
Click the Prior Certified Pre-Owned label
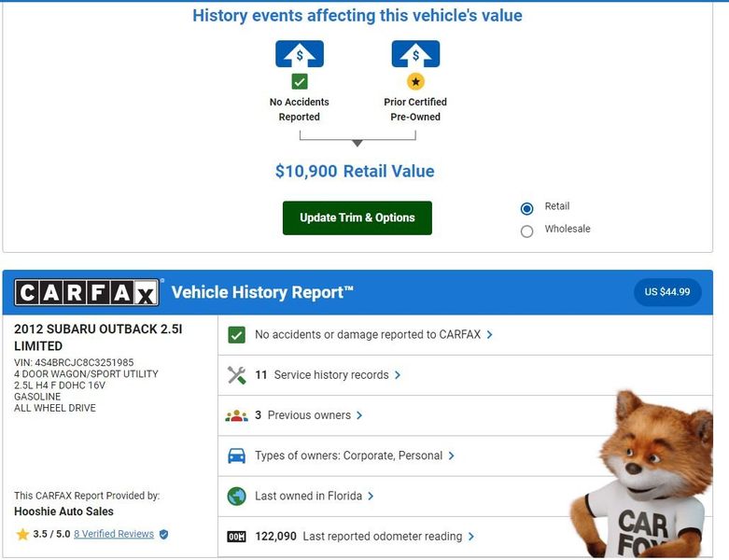[415, 109]
